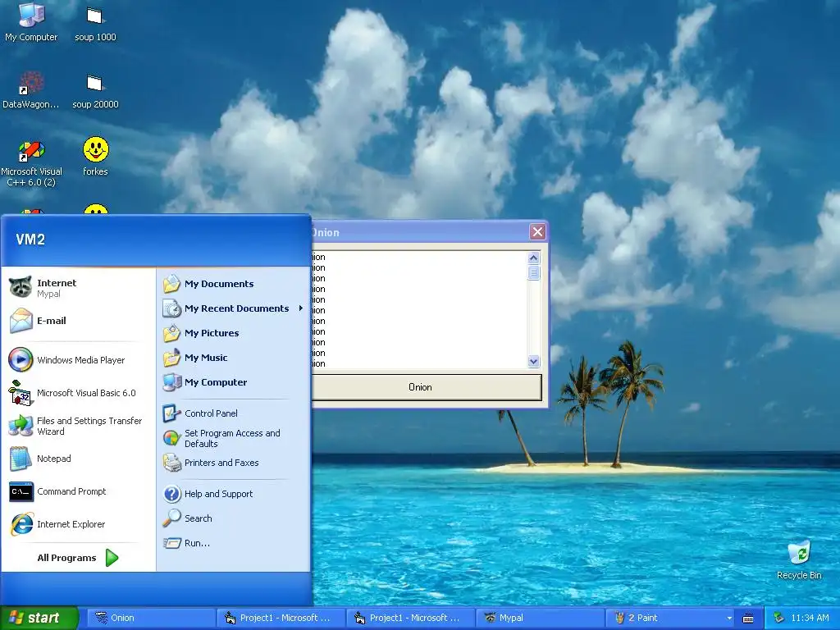Open Printers and Faxes
Screen dimensions: 840x630
(x=234, y=463)
